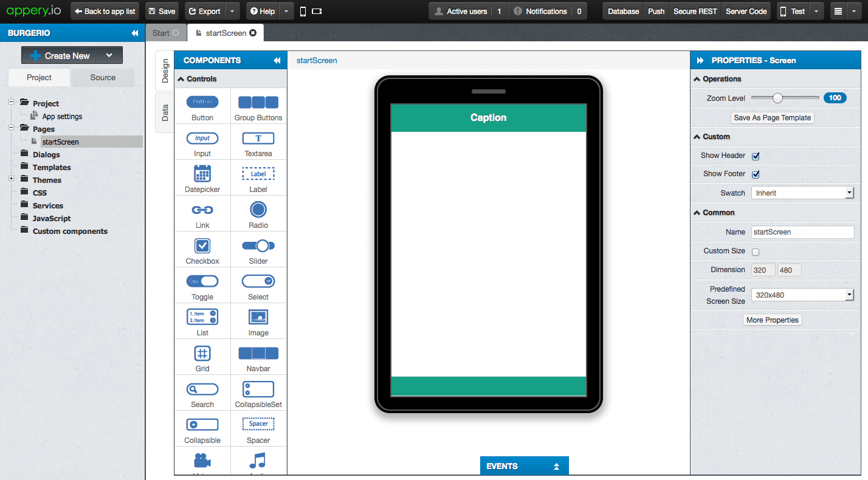Select the Grid component icon
The image size is (868, 480).
click(x=202, y=353)
